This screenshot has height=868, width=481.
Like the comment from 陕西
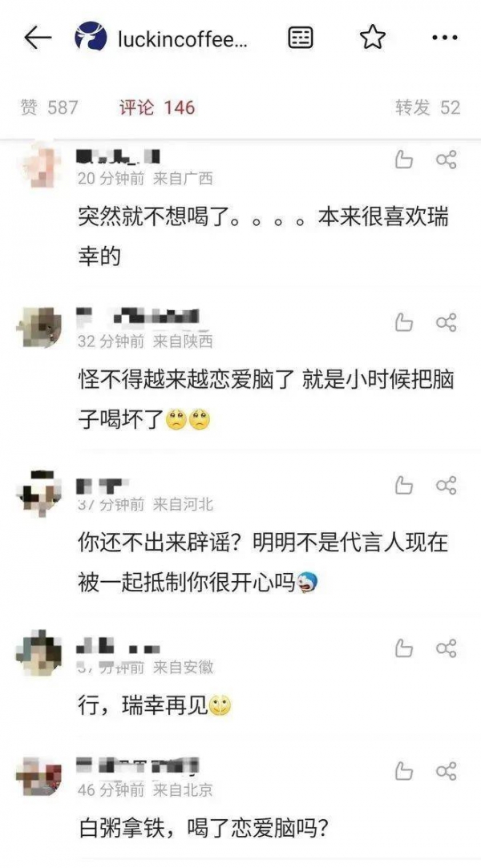click(x=404, y=322)
